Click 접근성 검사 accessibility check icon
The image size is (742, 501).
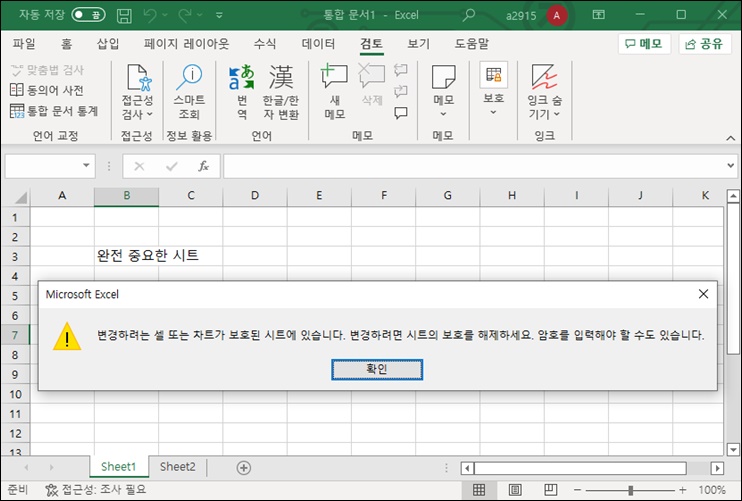point(138,77)
